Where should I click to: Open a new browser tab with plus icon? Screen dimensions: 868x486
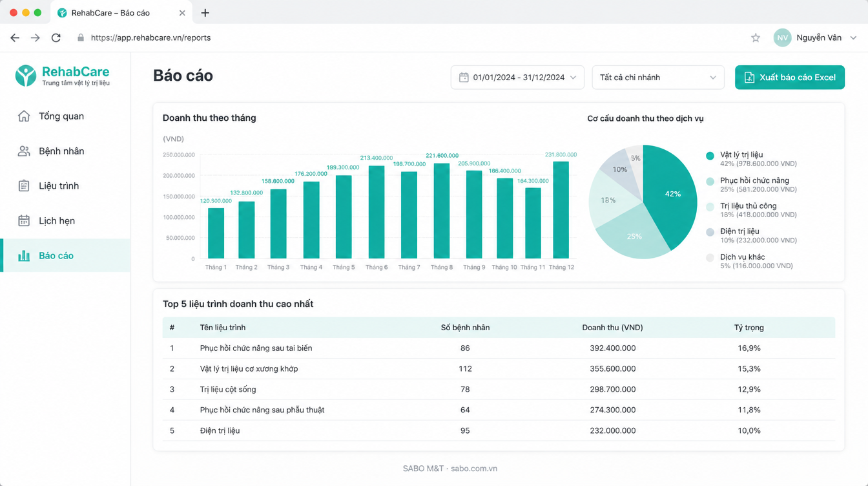[x=205, y=13]
